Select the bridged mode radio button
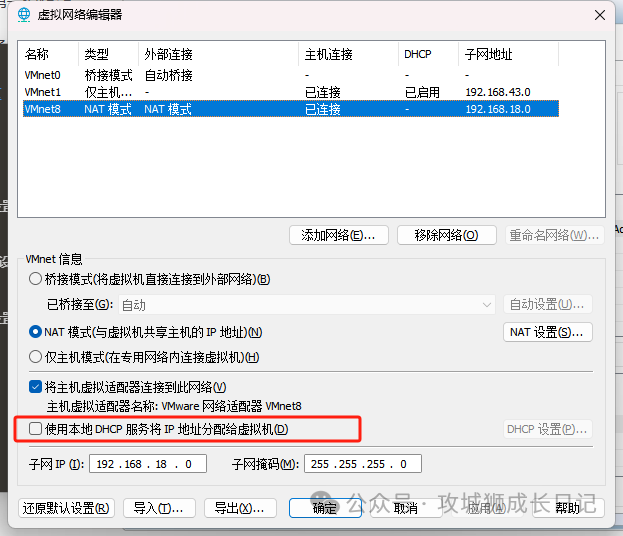Viewport: 623px width, 536px height. (35, 279)
